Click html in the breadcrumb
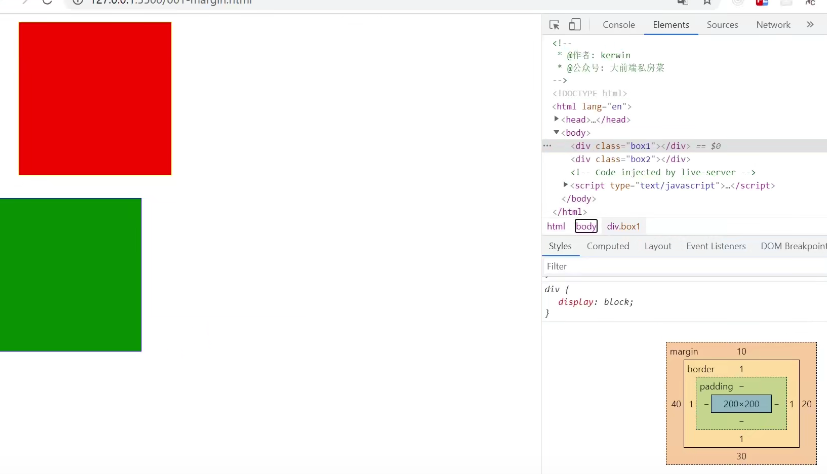 coord(556,226)
